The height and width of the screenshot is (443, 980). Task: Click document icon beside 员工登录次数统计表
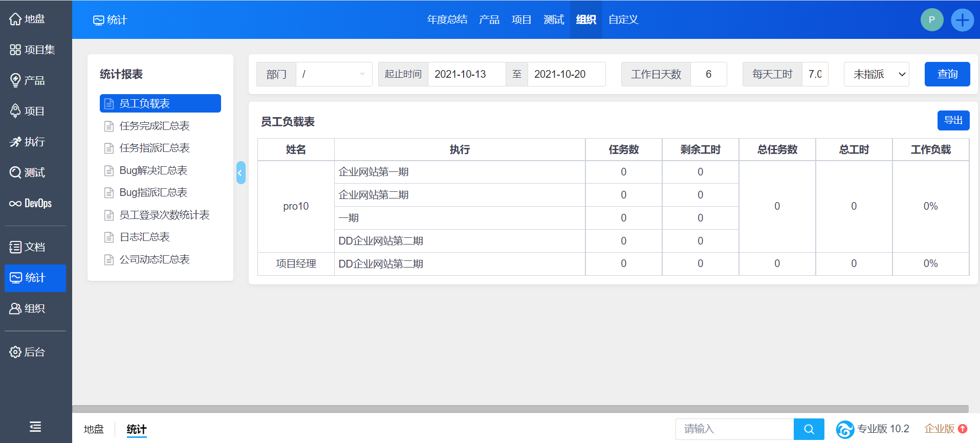[x=109, y=215]
